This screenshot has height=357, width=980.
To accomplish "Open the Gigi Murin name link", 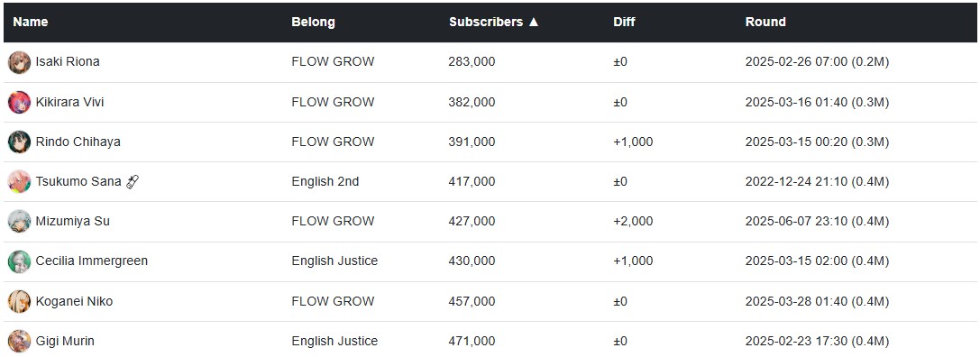I will (x=65, y=341).
